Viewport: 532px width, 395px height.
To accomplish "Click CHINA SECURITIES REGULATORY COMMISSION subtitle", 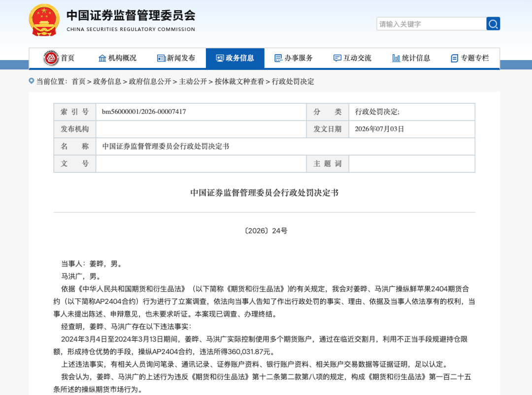I will (x=131, y=29).
